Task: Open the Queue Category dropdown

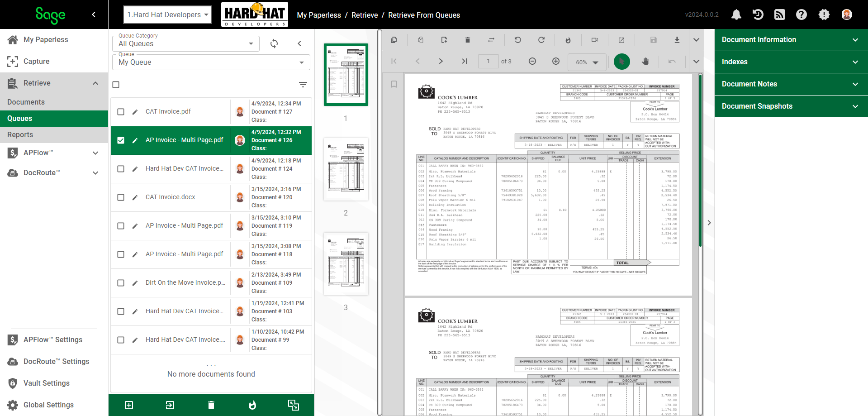Action: (186, 43)
